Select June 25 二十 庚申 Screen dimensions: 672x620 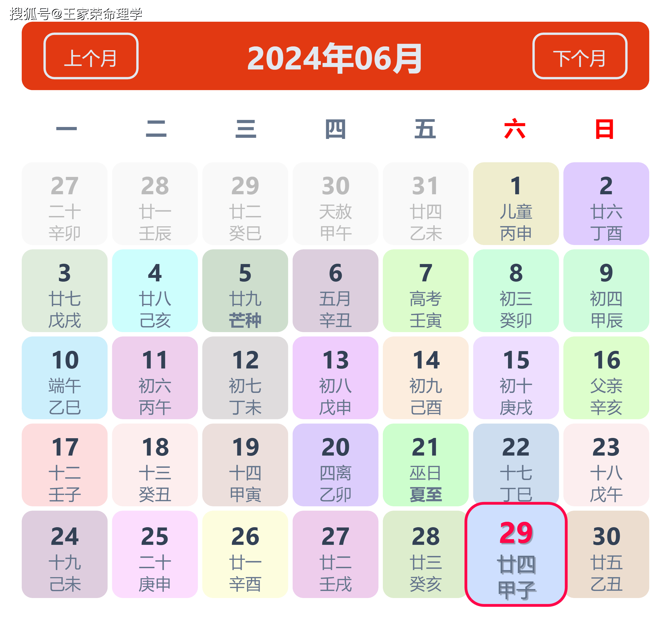155,554
